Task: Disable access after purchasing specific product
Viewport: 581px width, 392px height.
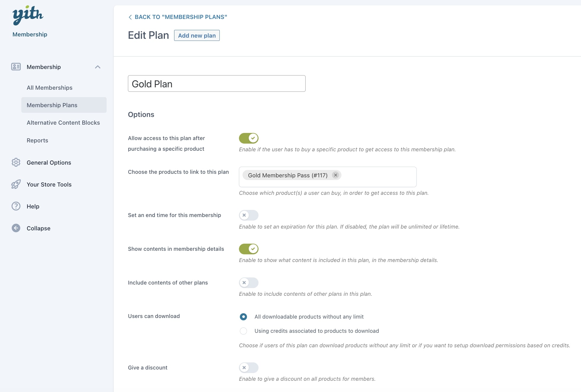Action: tap(249, 138)
